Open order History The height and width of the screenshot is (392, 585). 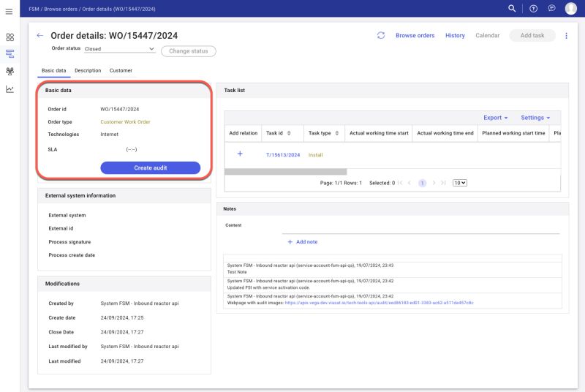(455, 35)
